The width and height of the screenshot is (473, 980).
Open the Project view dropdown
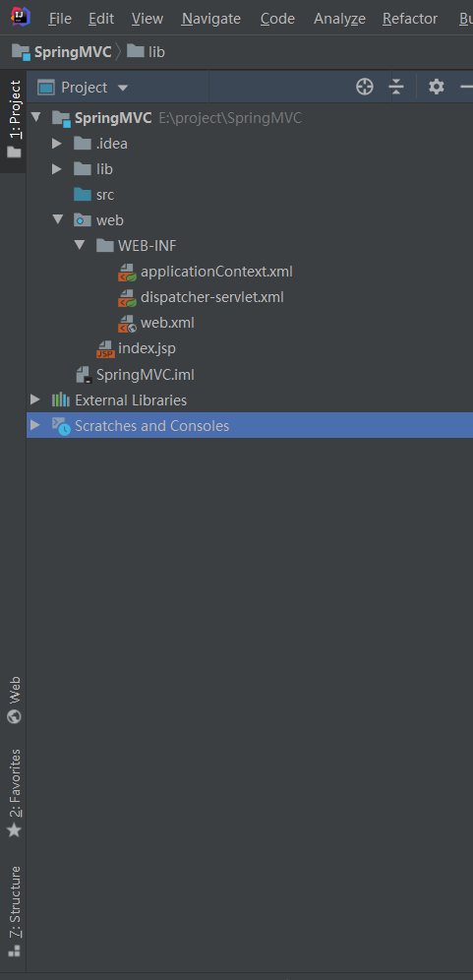[x=84, y=88]
